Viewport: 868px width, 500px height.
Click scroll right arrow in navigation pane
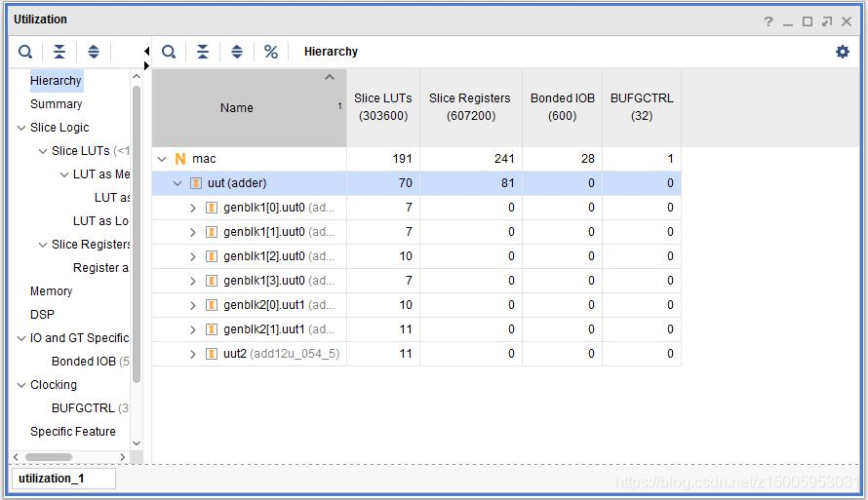(122, 457)
